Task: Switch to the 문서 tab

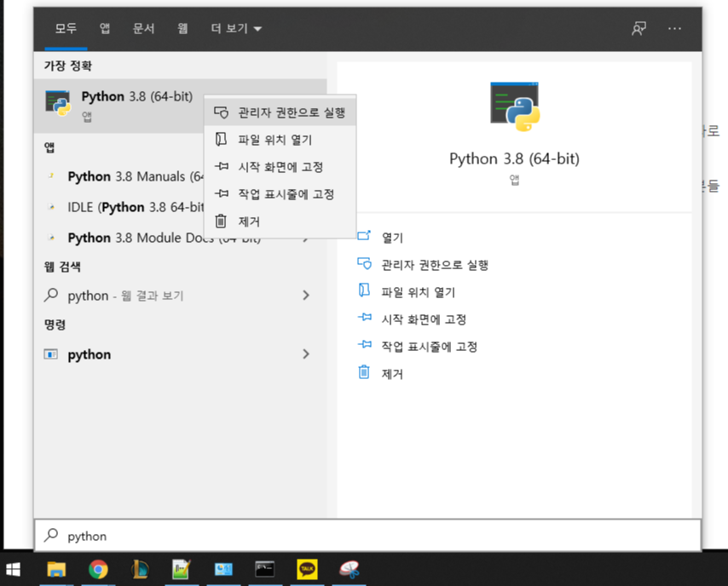Action: point(143,29)
